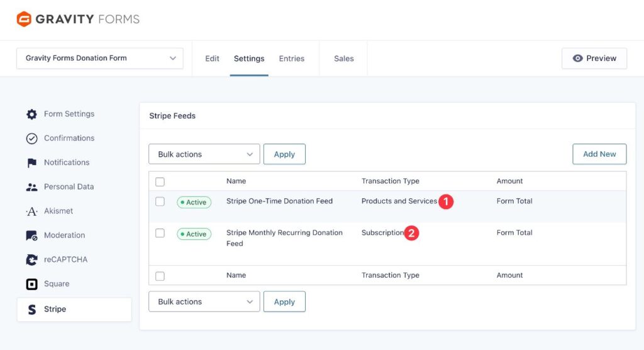Switch to the Entries tab
644x350 pixels.
pos(292,59)
